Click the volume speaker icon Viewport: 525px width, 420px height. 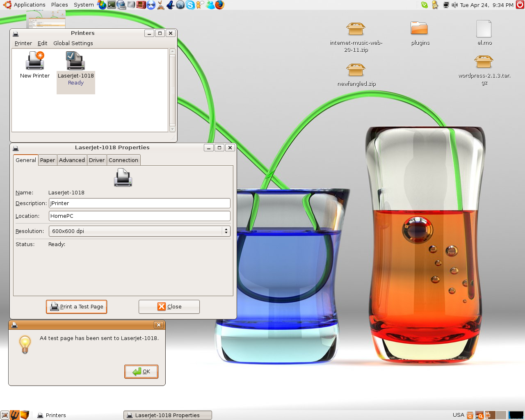[x=454, y=5]
